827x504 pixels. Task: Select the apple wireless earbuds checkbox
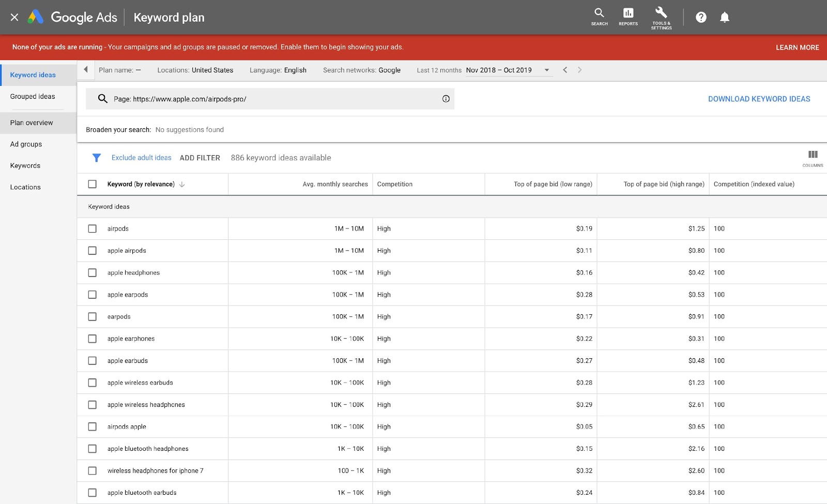pyautogui.click(x=93, y=383)
